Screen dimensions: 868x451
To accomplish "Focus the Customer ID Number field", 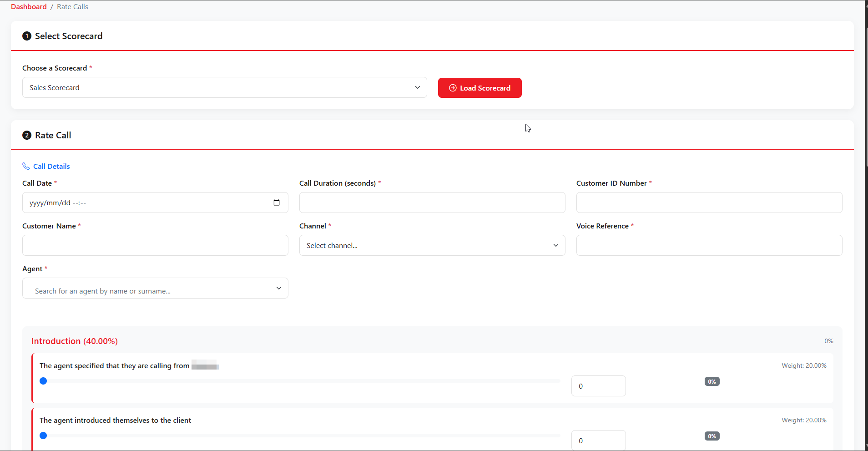I will click(709, 203).
